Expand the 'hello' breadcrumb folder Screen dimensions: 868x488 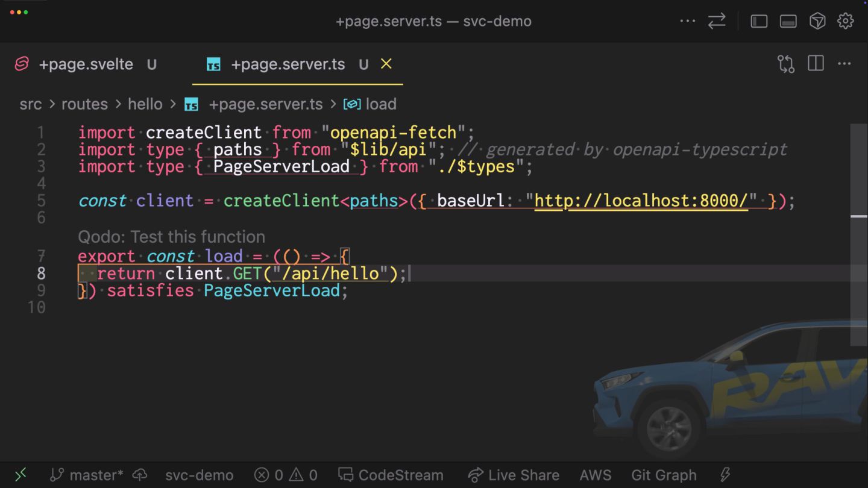(x=145, y=104)
